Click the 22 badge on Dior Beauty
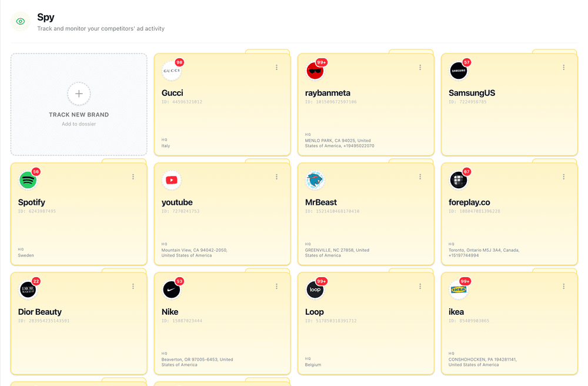Screen dimensions: 588x386 tap(36, 281)
